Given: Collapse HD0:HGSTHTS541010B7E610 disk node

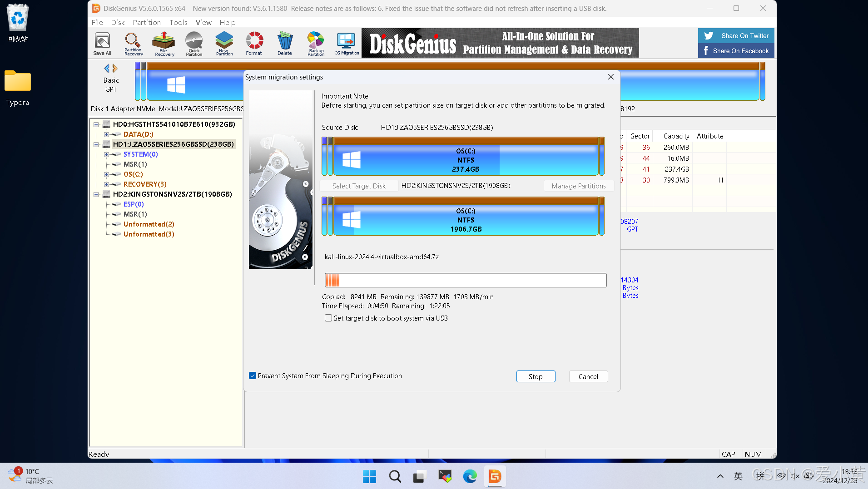Looking at the screenshot, I should coord(96,124).
